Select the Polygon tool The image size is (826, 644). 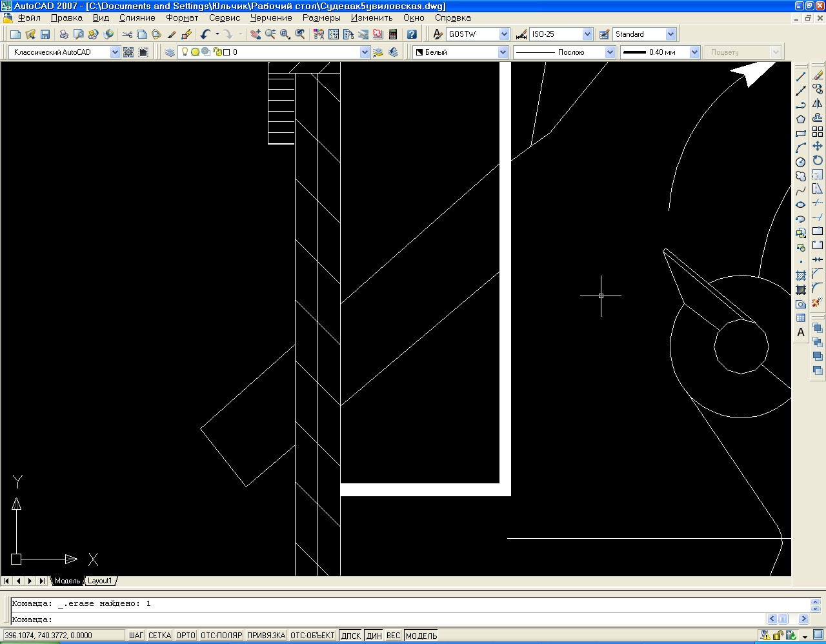801,119
